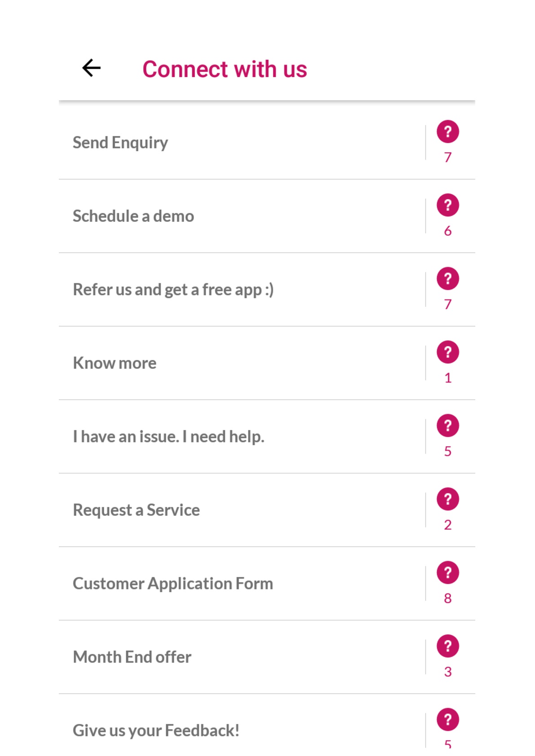Tap help icon next to I have an issue
Image resolution: width=535 pixels, height=756 pixels.
(x=447, y=426)
